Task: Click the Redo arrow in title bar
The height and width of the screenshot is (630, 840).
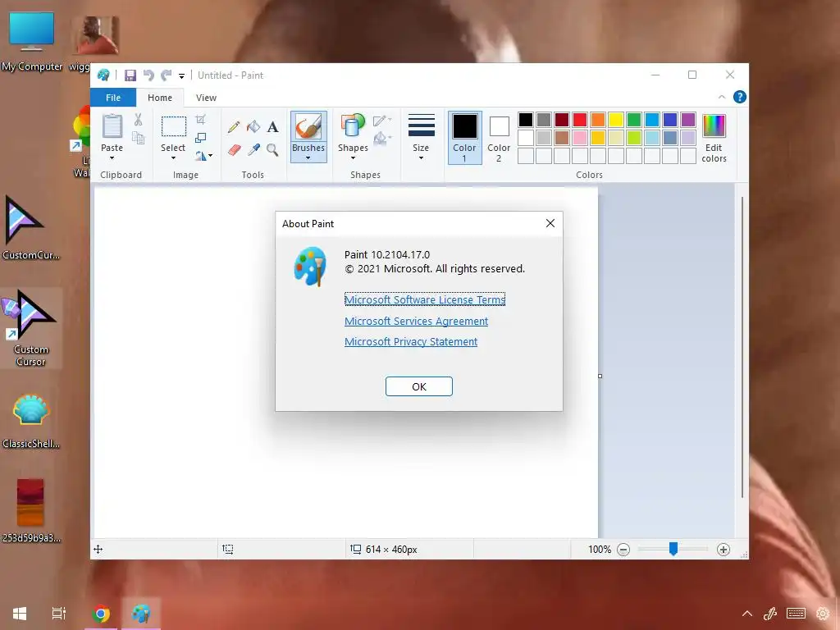Action: [166, 75]
